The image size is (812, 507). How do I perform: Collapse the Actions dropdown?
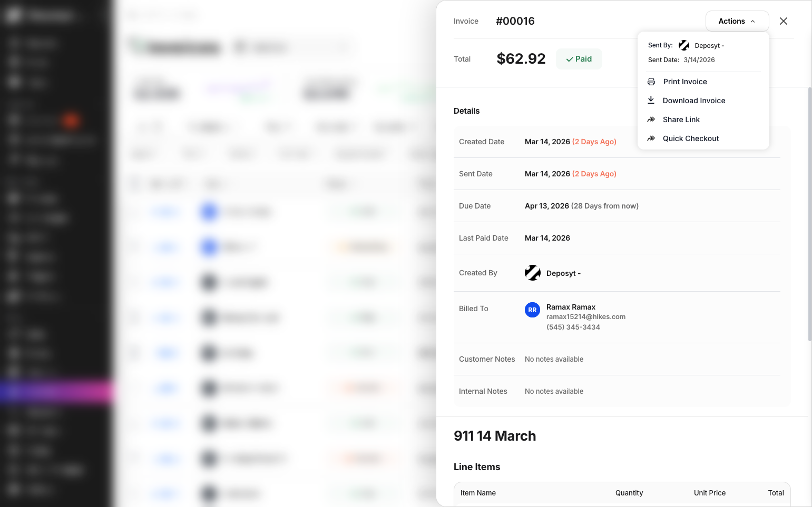pos(737,21)
